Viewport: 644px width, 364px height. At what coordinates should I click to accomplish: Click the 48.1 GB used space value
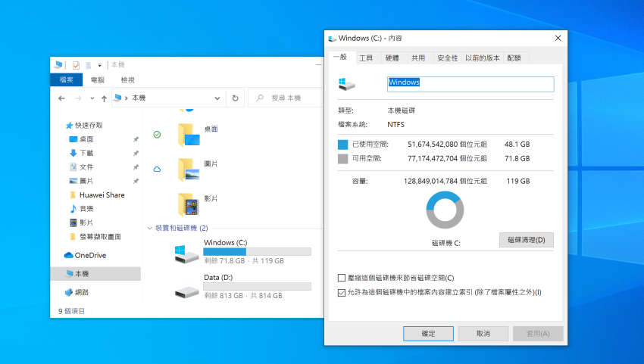tap(517, 145)
